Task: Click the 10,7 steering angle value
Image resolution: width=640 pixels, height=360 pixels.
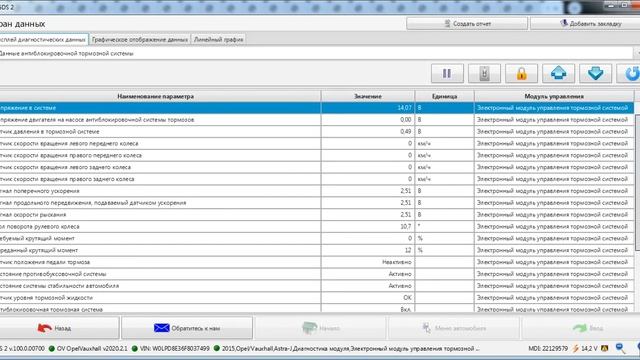Action: (x=368, y=226)
